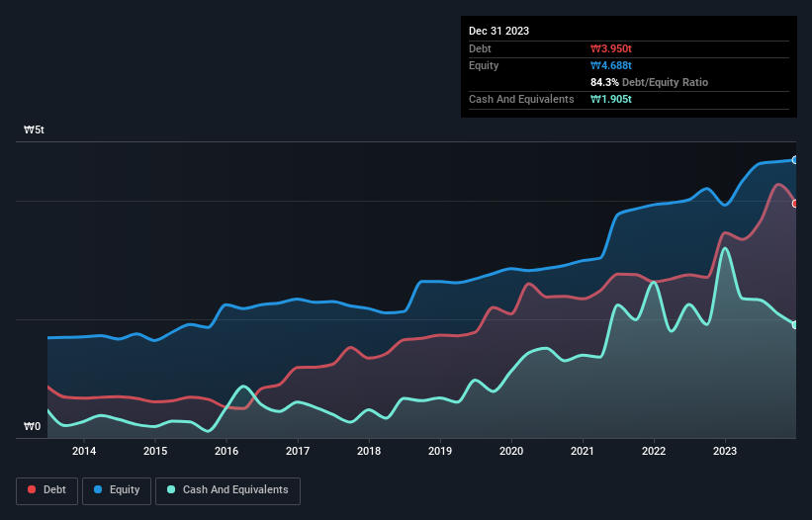Toggle the Cash And Equivalents legend button
Screen dimensions: 812x520
(x=227, y=490)
